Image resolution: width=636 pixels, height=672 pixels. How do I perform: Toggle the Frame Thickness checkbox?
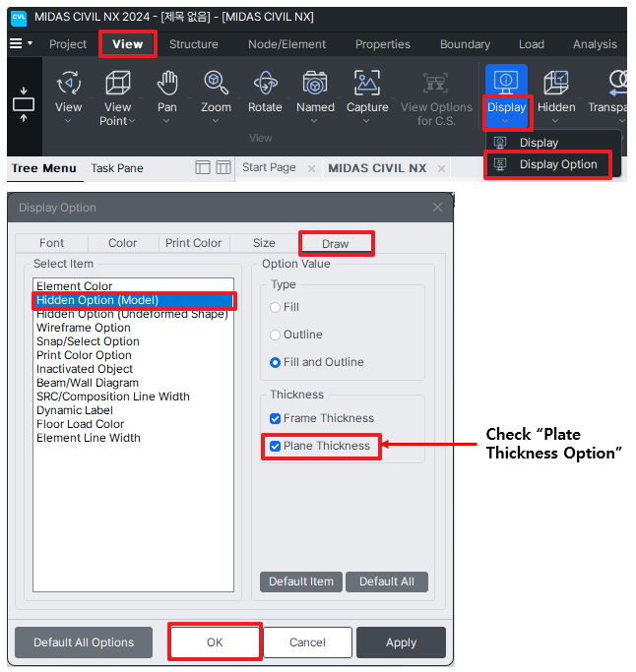[x=275, y=419]
